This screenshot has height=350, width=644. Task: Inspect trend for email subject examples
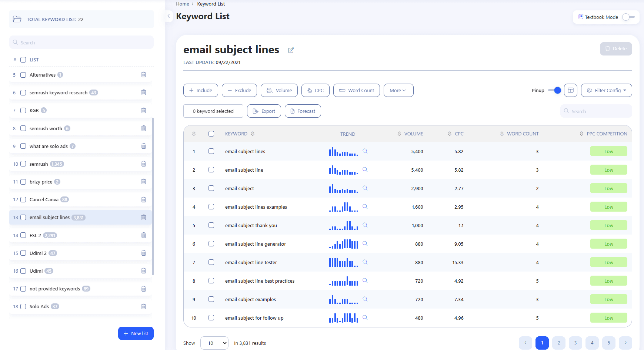(x=365, y=299)
